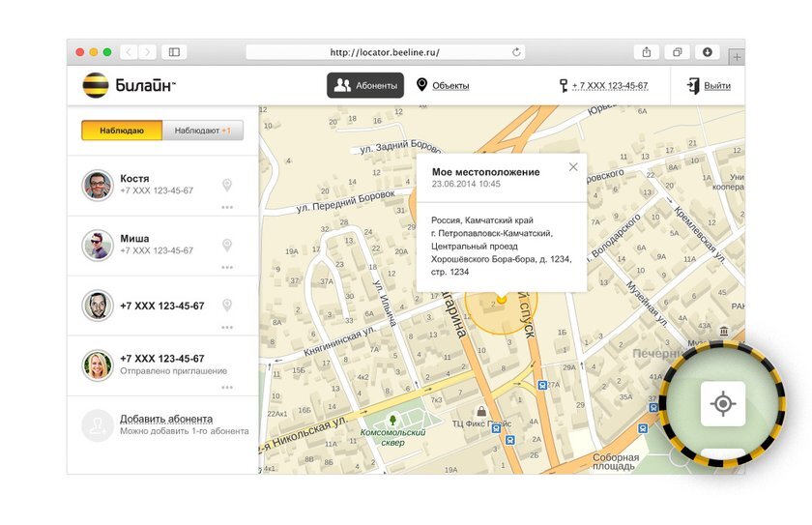Click the +7 XXX 123-45-67 account link
The width and height of the screenshot is (812, 525).
click(x=610, y=85)
